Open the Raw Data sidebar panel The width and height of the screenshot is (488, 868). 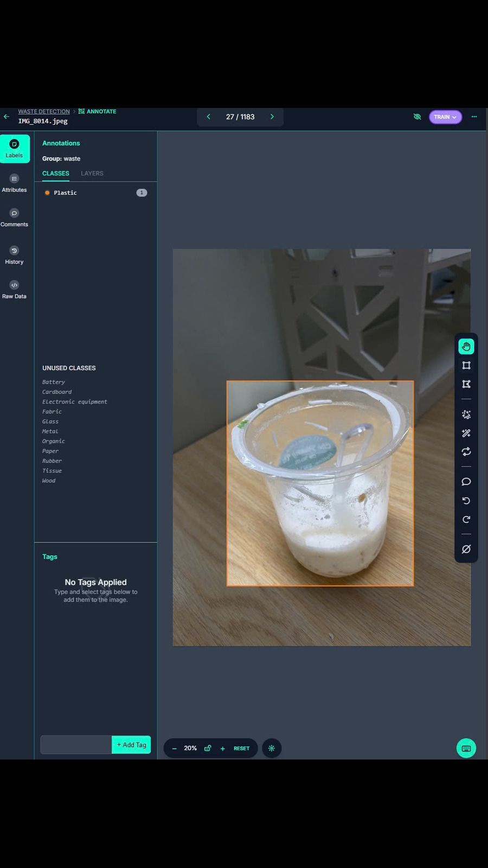15,290
